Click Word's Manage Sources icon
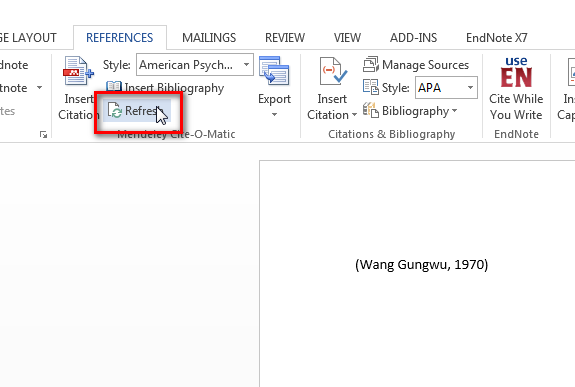The width and height of the screenshot is (575, 387). point(371,65)
